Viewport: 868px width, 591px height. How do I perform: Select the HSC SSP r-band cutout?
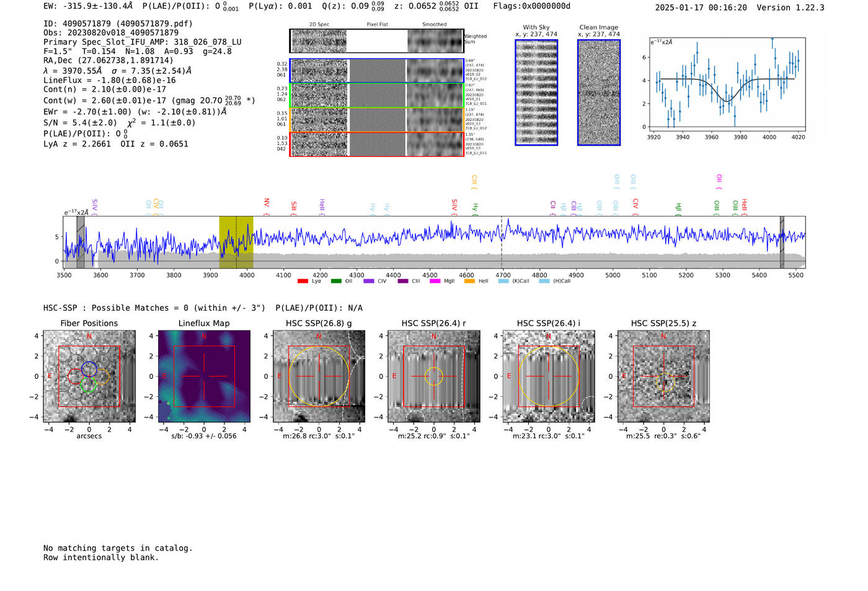tap(434, 376)
